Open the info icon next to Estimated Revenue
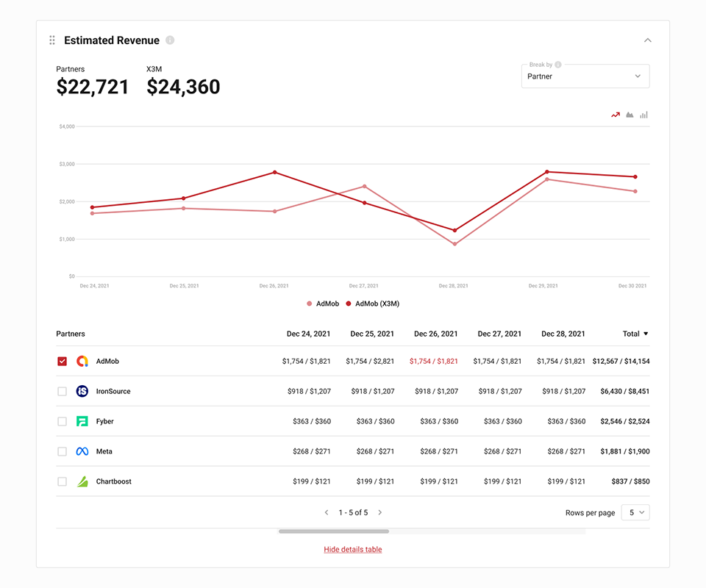This screenshot has height=588, width=706. point(170,40)
